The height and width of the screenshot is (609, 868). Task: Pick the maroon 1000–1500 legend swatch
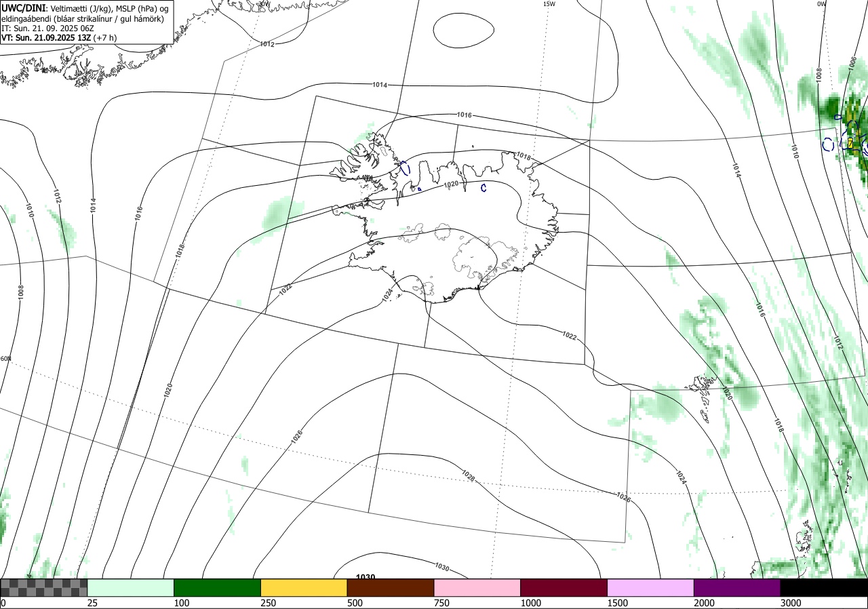[x=564, y=587]
